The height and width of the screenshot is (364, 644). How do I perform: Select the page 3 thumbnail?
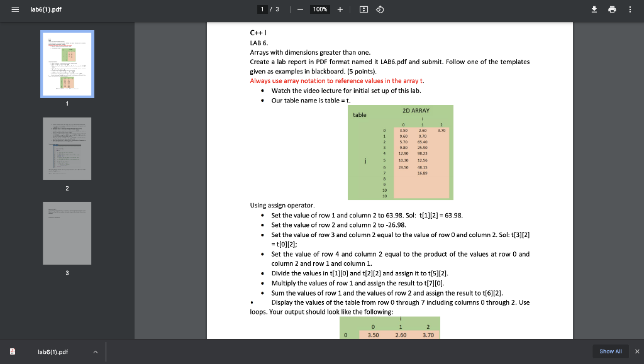[67, 233]
